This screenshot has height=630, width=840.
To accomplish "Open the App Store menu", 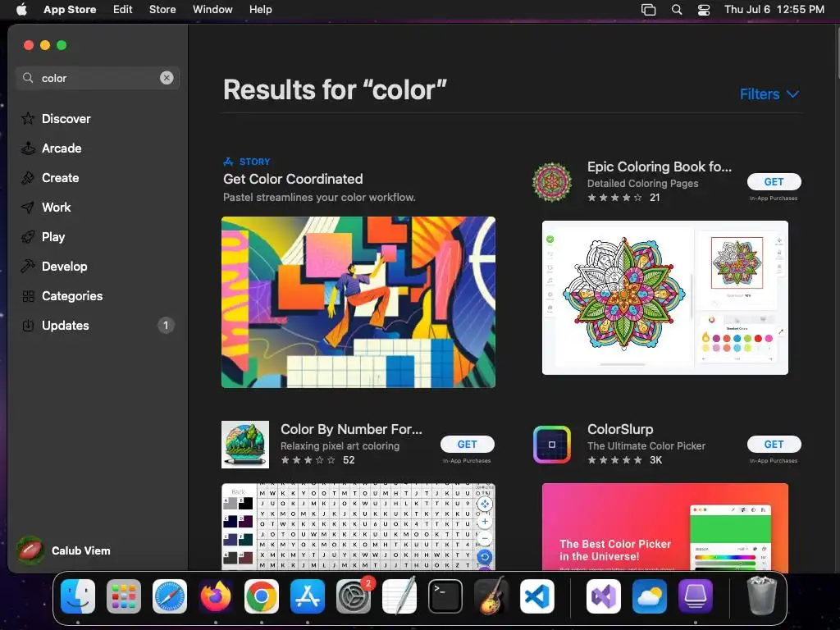I will click(70, 10).
